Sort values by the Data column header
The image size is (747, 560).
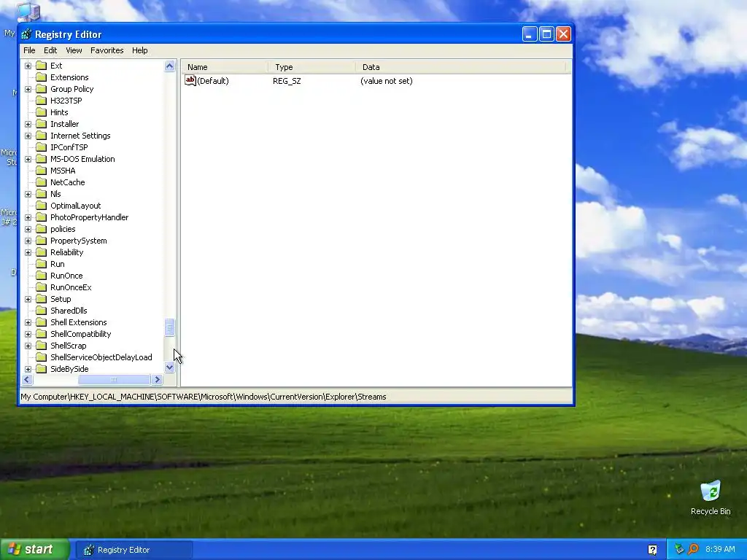click(461, 67)
